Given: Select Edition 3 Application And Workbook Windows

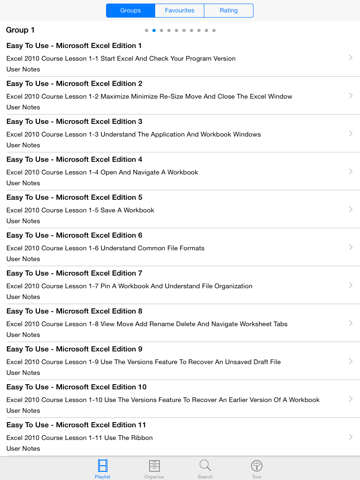Looking at the screenshot, I should pyautogui.click(x=180, y=133).
